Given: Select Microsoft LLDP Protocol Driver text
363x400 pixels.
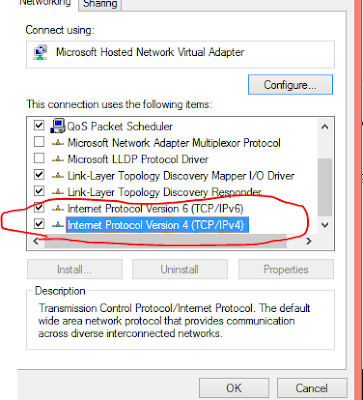Looking at the screenshot, I should click(x=138, y=159).
